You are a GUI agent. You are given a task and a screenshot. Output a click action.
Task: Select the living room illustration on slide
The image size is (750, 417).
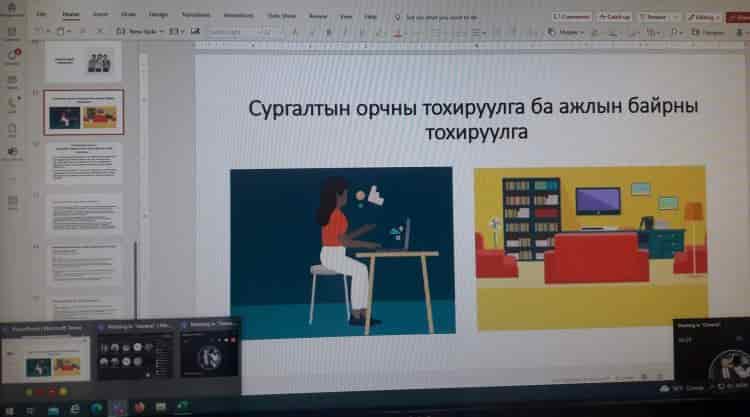pos(591,248)
